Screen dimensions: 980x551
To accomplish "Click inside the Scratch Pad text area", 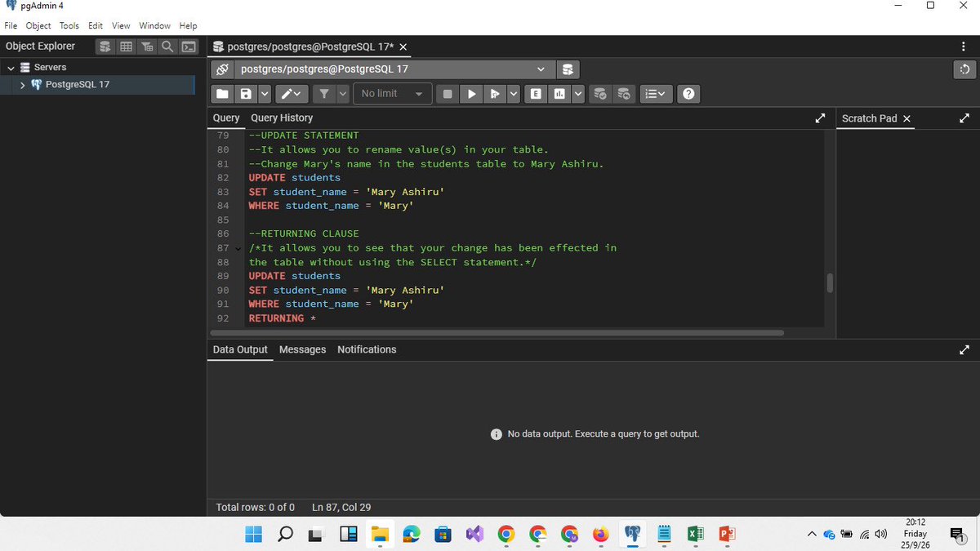I will (x=907, y=233).
